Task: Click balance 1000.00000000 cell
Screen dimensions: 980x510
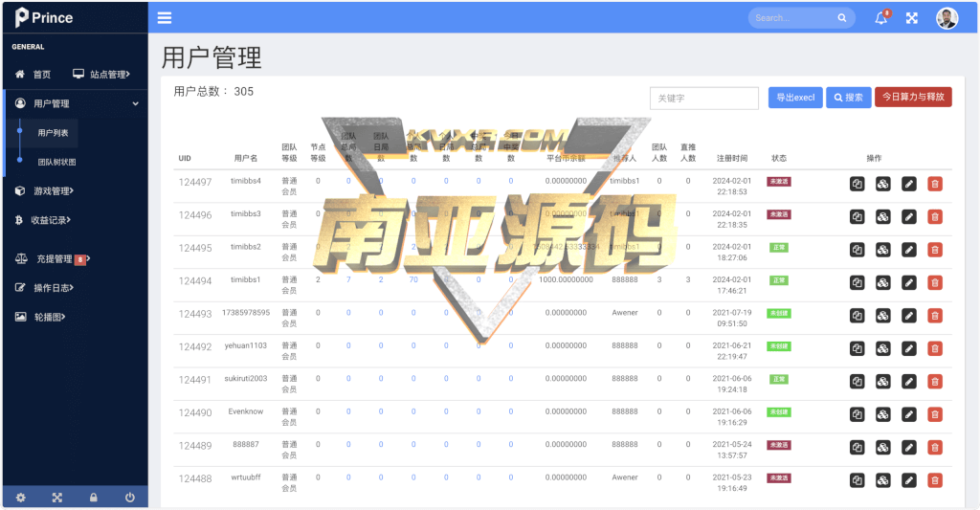Action: click(x=566, y=279)
